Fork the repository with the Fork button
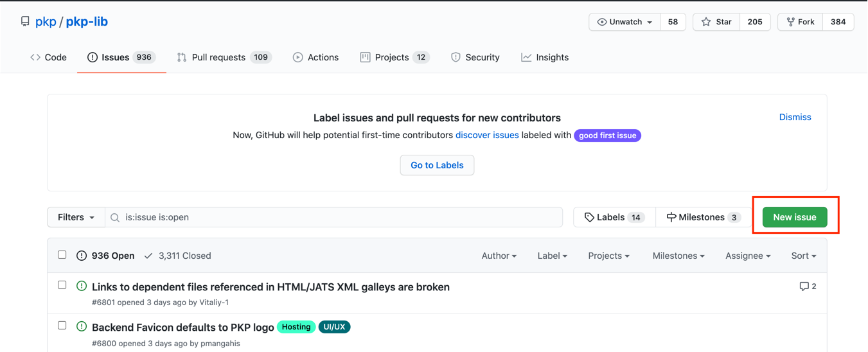The height and width of the screenshot is (352, 868). tap(800, 22)
